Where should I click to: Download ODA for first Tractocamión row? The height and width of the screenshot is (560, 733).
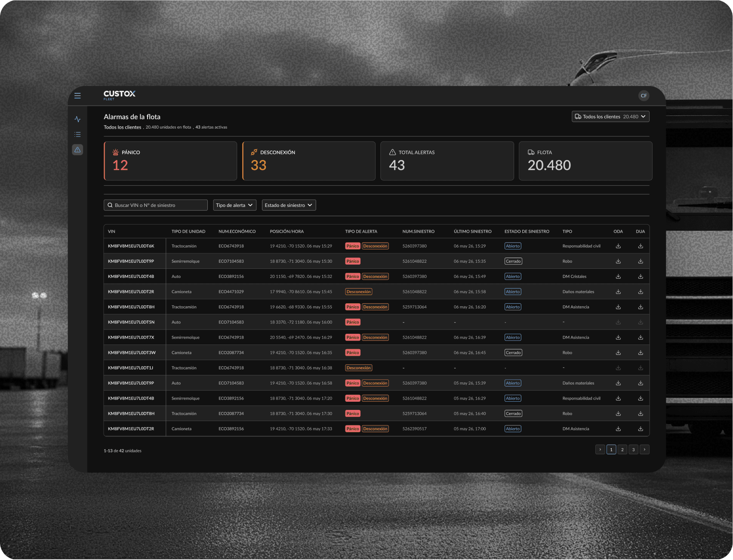[618, 246]
